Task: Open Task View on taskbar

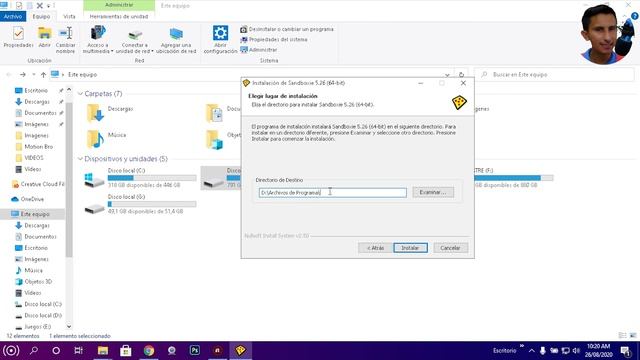Action: click(x=78, y=351)
